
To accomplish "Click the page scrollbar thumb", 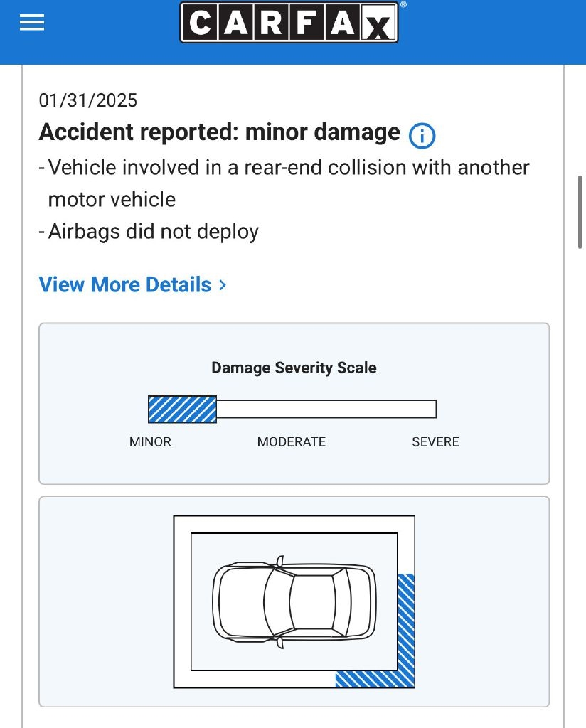I will pyautogui.click(x=580, y=211).
